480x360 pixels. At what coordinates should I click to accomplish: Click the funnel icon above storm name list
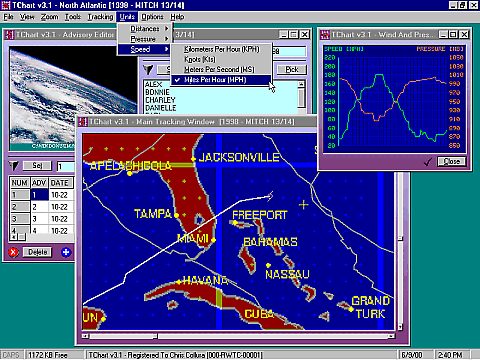148,69
